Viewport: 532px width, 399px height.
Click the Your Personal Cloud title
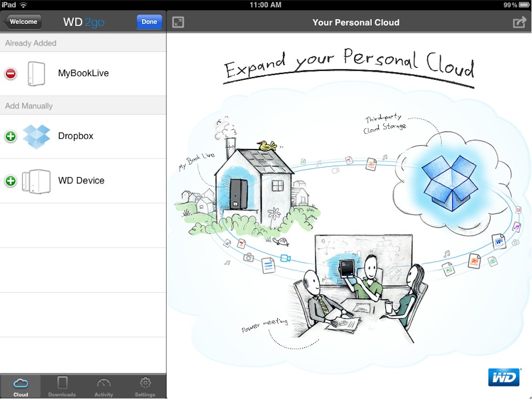[356, 22]
